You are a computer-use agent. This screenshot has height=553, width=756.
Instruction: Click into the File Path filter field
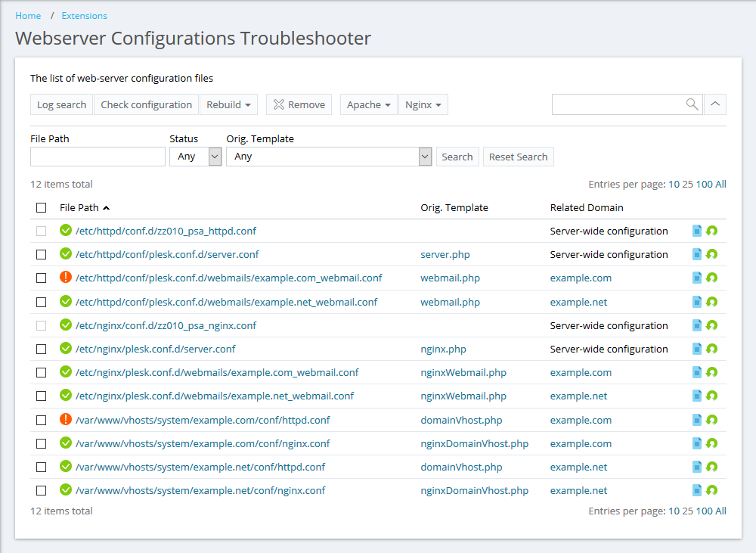[x=98, y=157]
